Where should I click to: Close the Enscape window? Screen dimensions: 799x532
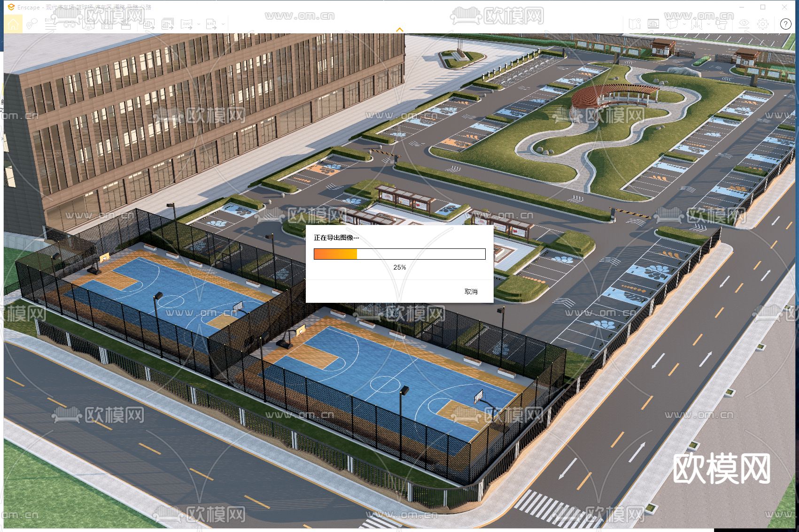point(784,7)
